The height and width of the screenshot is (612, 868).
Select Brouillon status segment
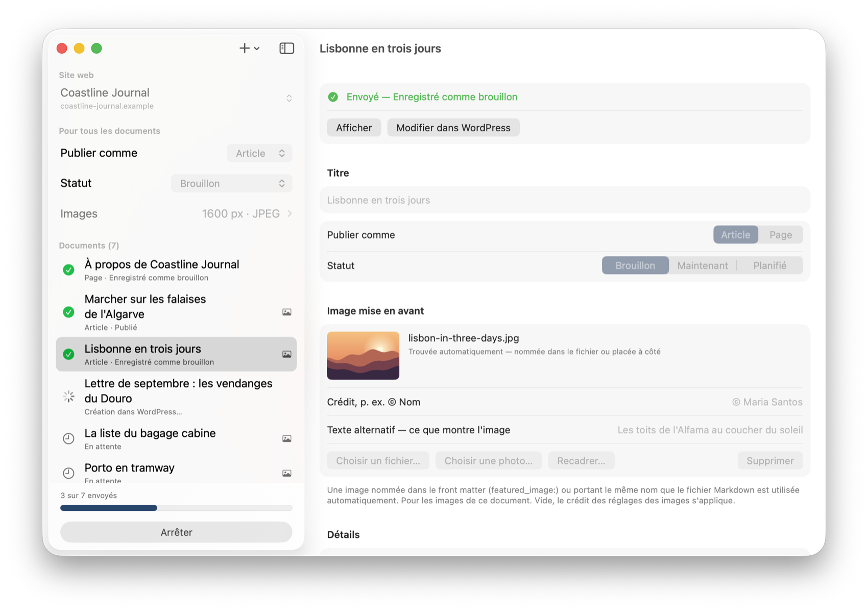click(635, 266)
